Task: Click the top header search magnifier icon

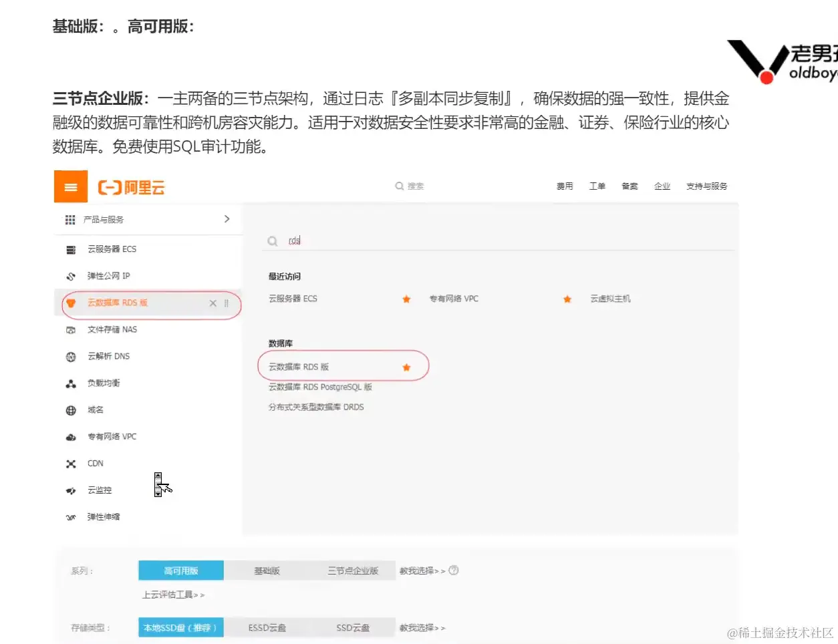Action: point(399,186)
